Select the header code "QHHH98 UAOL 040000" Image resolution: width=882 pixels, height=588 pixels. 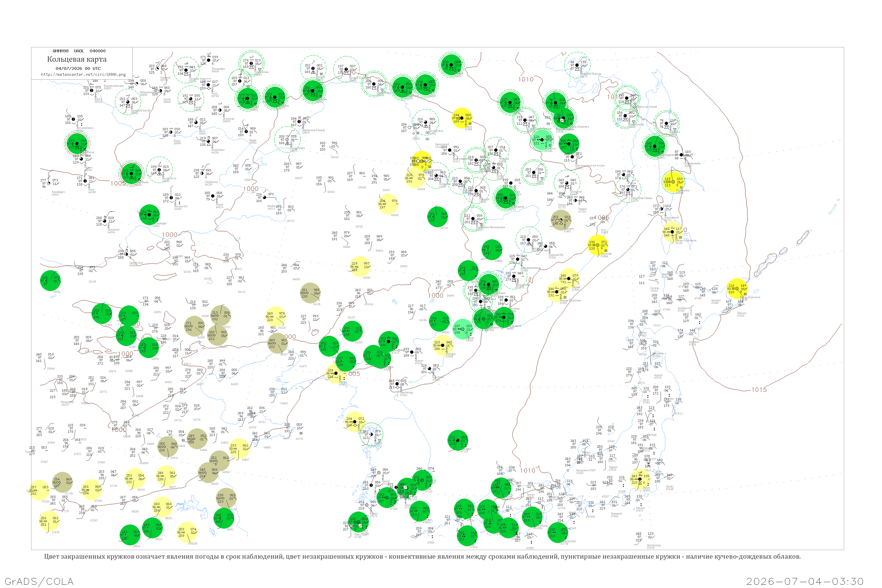79,51
